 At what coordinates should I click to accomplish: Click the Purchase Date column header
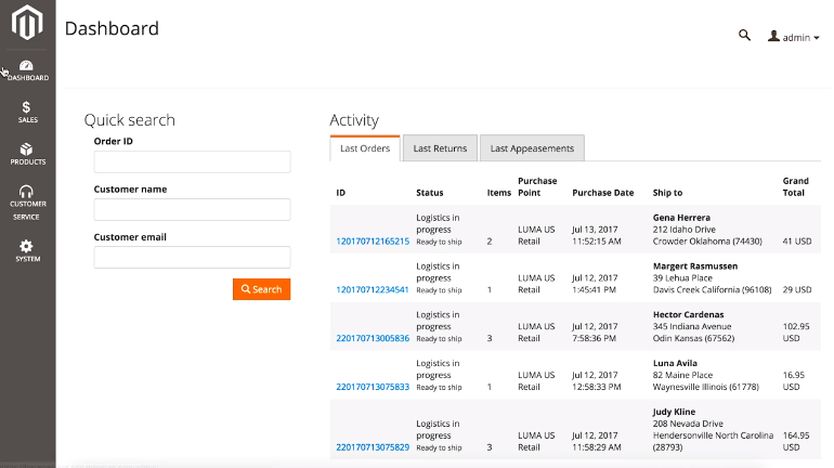click(x=603, y=193)
